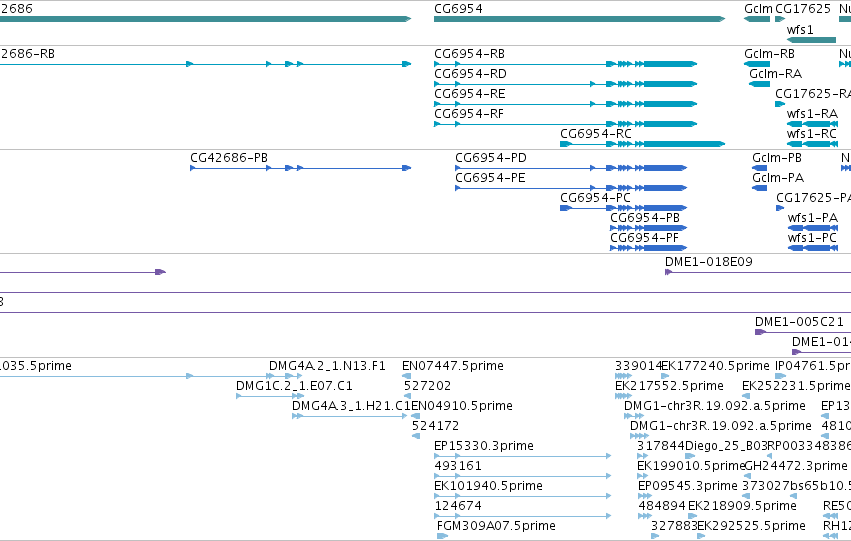Click the wfs1-PA protein label

click(x=812, y=218)
